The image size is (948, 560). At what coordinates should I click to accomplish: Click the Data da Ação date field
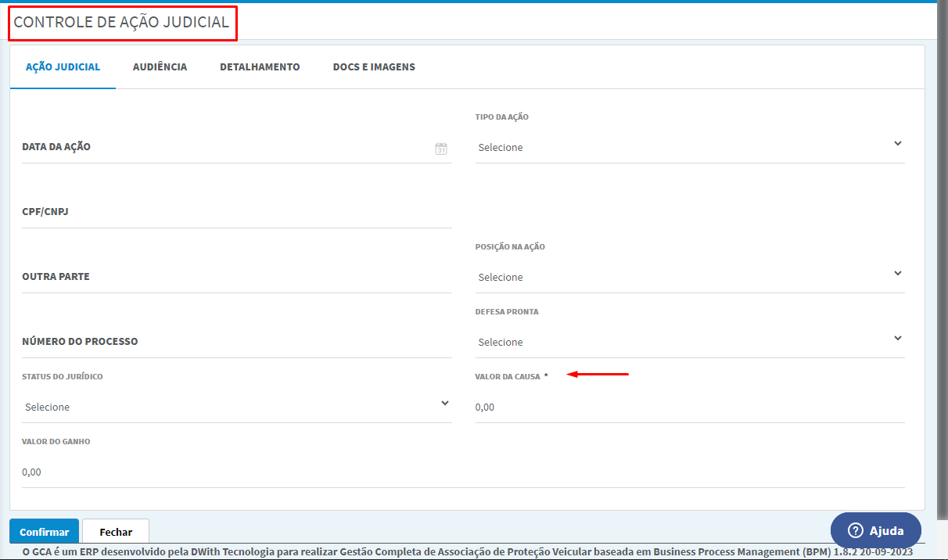237,147
